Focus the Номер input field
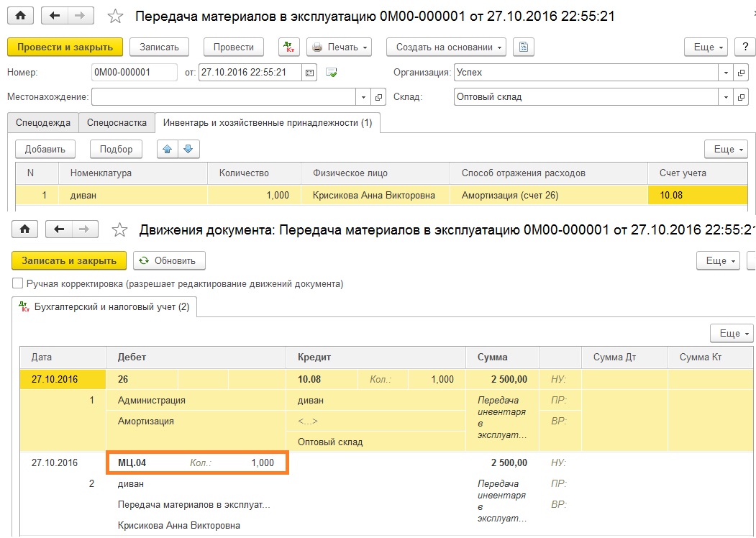This screenshot has width=756, height=538. [x=135, y=73]
